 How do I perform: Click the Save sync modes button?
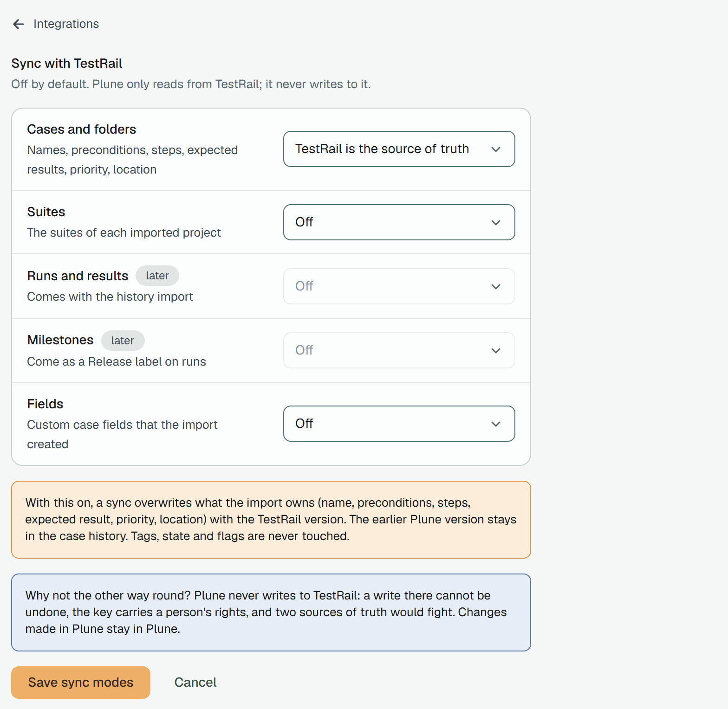[x=81, y=683]
